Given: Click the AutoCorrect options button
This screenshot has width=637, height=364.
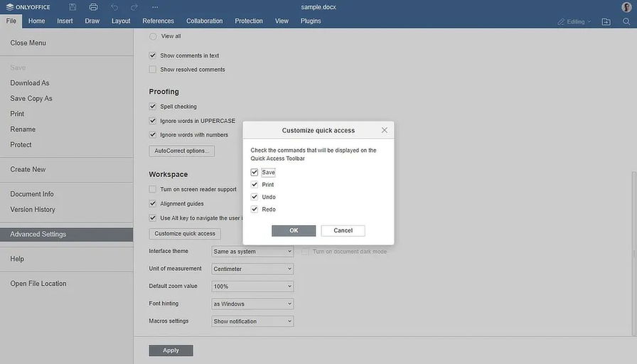Looking at the screenshot, I should tap(181, 151).
